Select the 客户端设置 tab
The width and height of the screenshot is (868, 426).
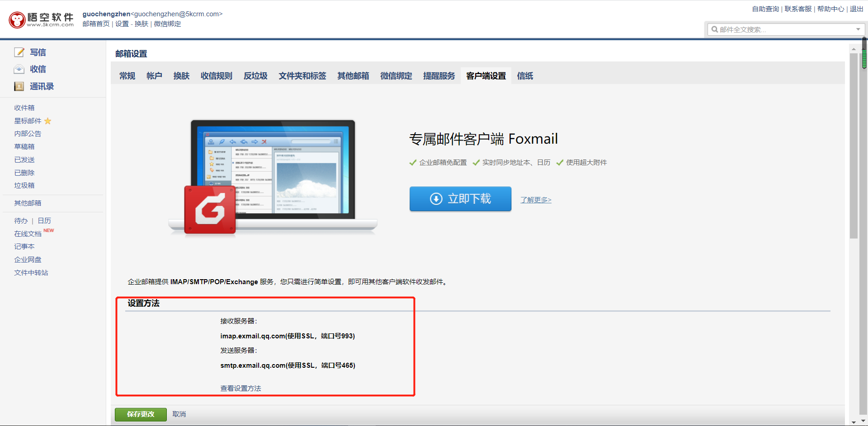486,76
